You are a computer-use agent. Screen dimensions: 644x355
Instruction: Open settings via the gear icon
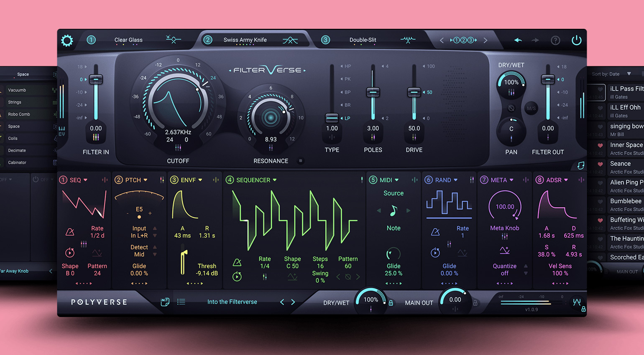point(67,41)
